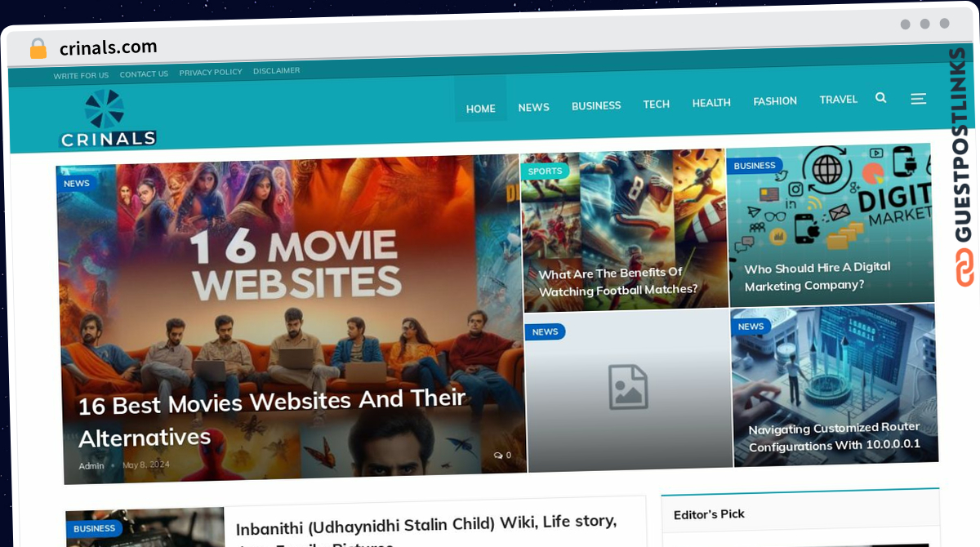The height and width of the screenshot is (547, 980).
Task: Open the site search magnifier icon
Action: click(880, 98)
